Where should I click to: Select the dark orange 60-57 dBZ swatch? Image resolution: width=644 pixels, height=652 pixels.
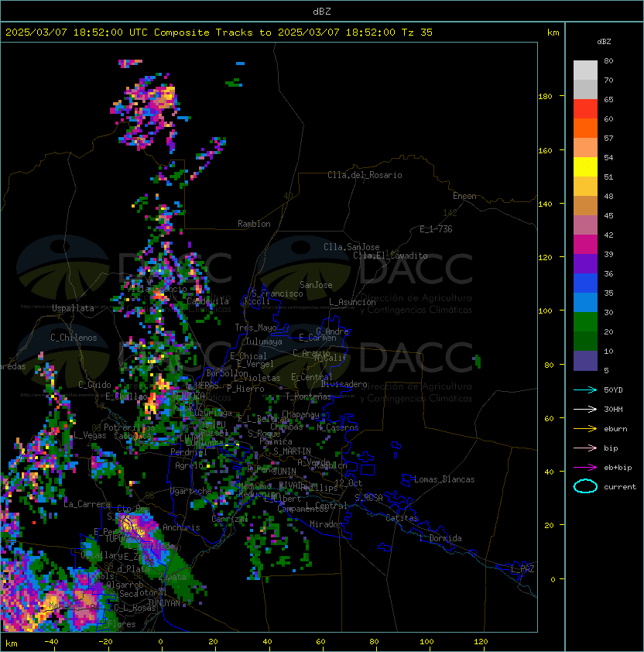(585, 128)
